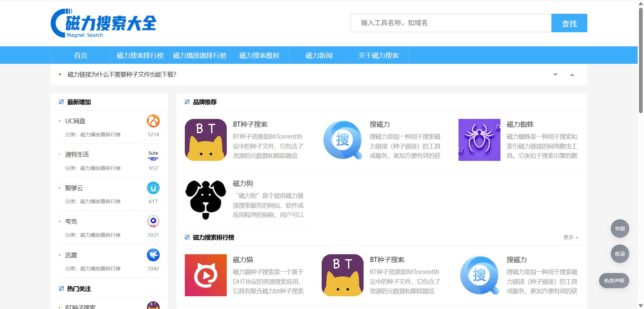
Task: Click the 查找 search button
Action: [x=569, y=23]
